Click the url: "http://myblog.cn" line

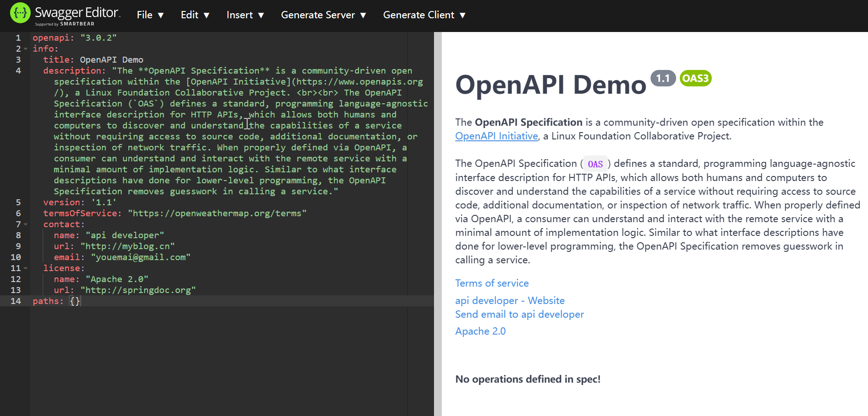[114, 246]
